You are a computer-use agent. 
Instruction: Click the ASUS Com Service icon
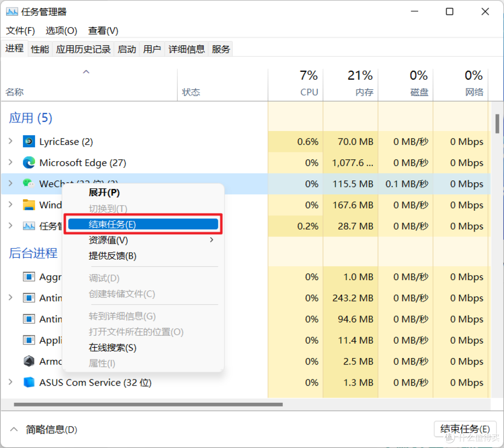coord(29,382)
